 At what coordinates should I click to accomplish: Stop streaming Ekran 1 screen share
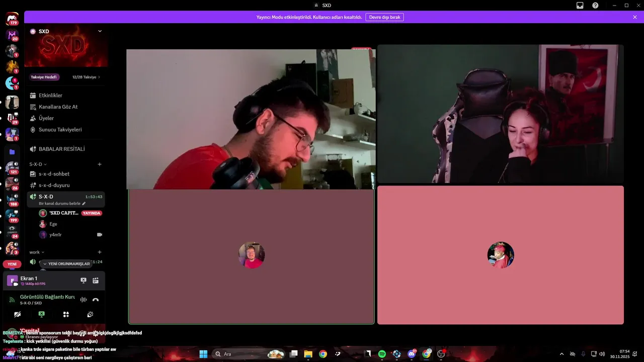pyautogui.click(x=84, y=281)
